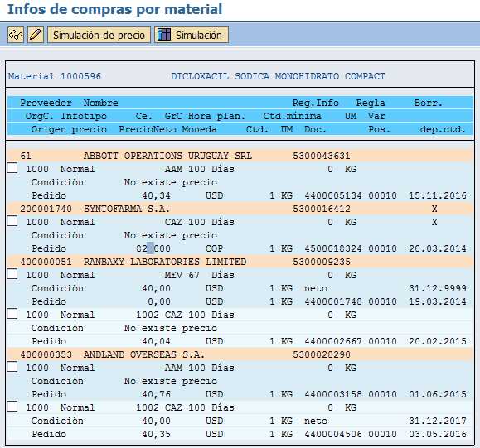The height and width of the screenshot is (448, 480).
Task: Click vendor RANBAXY LABORATORIES LIMITED row
Action: [x=240, y=262]
